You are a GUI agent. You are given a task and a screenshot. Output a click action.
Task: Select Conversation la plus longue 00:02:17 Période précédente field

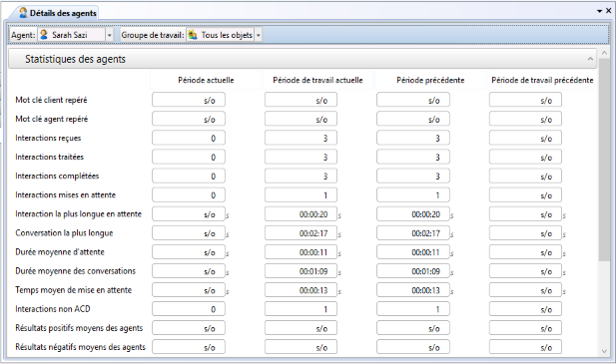(x=413, y=233)
